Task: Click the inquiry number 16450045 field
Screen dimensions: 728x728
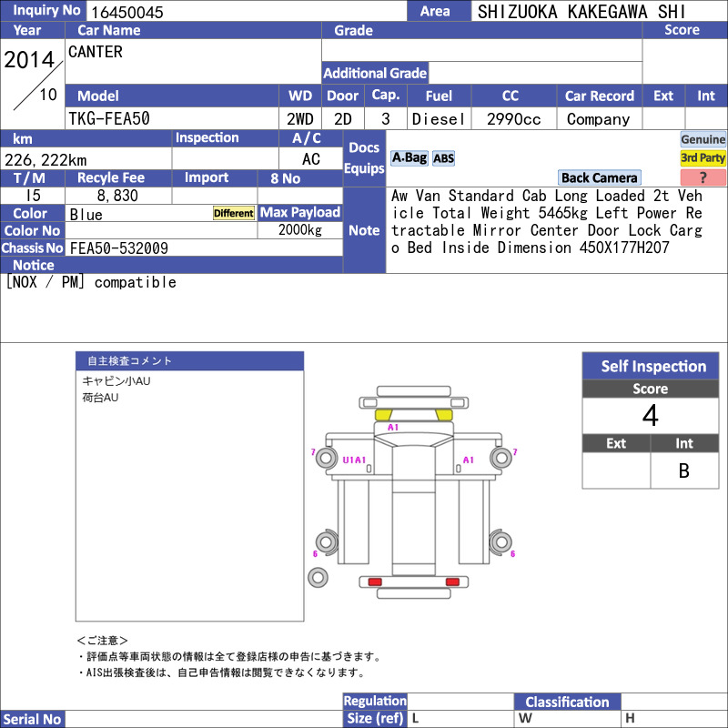Action: coord(246,12)
